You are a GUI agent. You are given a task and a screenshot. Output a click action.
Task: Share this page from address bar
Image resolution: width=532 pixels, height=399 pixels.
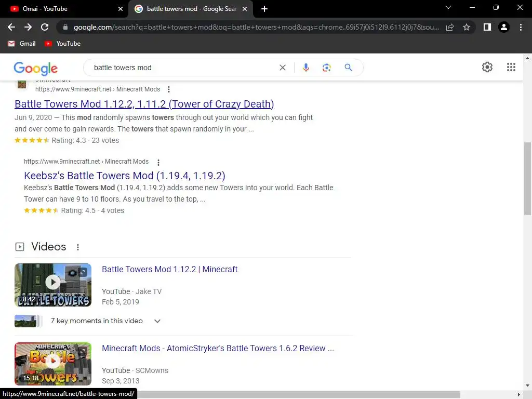[x=450, y=27]
